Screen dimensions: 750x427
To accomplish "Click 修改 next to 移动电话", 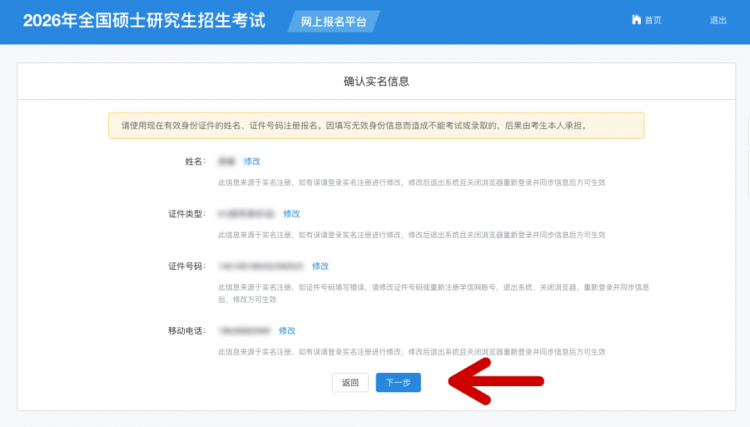I will pos(287,330).
